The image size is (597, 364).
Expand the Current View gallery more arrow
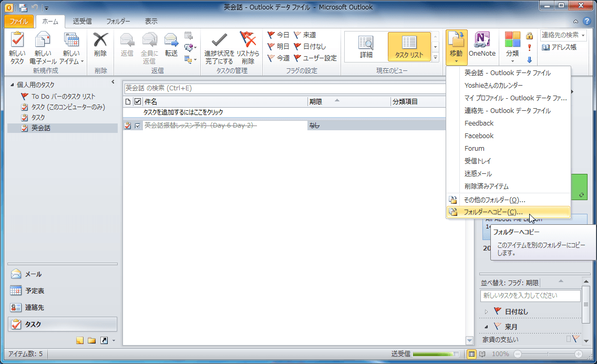436,57
